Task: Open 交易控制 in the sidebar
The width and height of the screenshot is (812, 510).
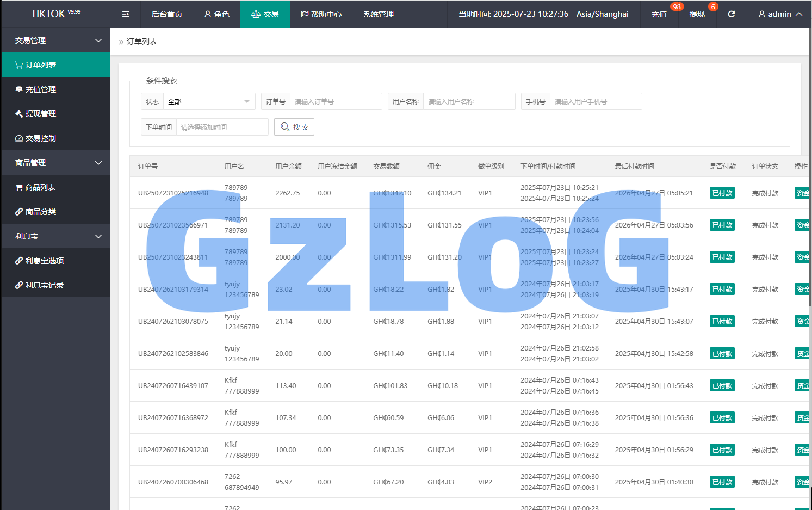Action: (x=55, y=138)
